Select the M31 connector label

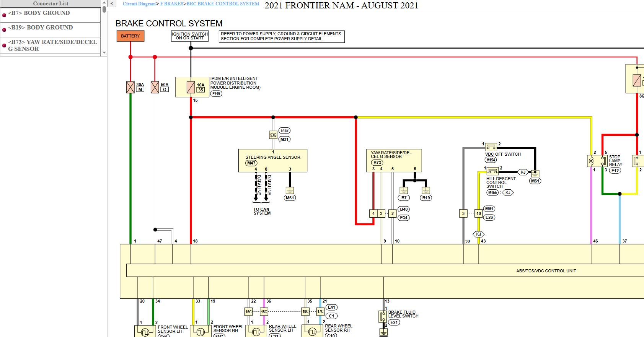284,139
